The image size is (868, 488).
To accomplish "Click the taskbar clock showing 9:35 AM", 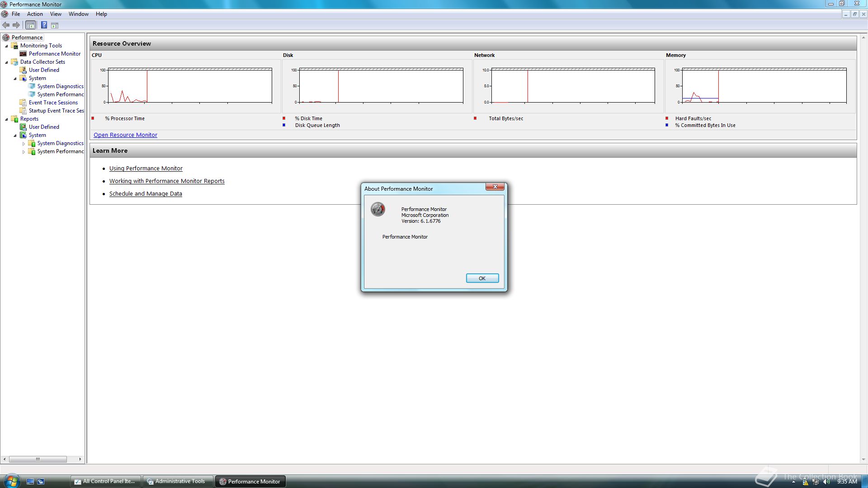I will (x=847, y=482).
